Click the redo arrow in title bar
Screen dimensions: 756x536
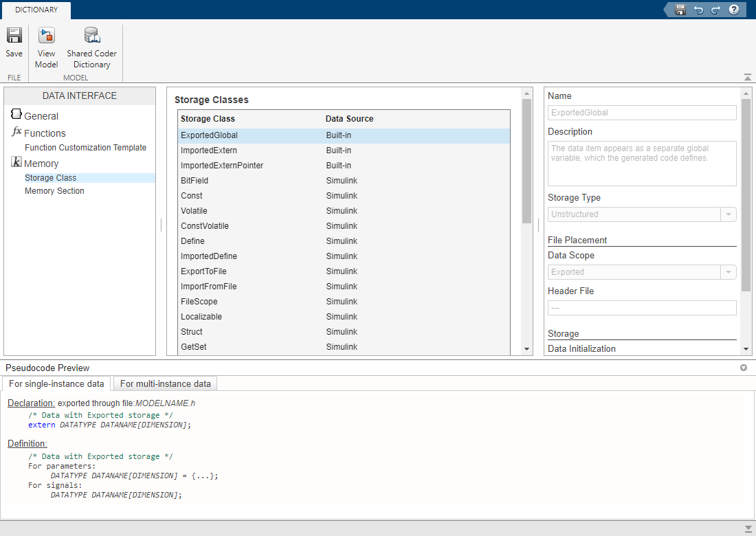pos(715,10)
